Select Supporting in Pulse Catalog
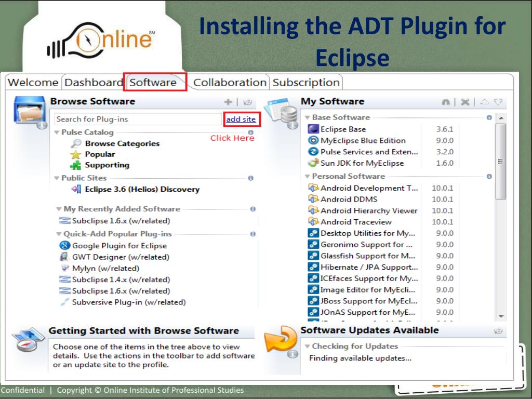532x399 pixels. tap(107, 165)
